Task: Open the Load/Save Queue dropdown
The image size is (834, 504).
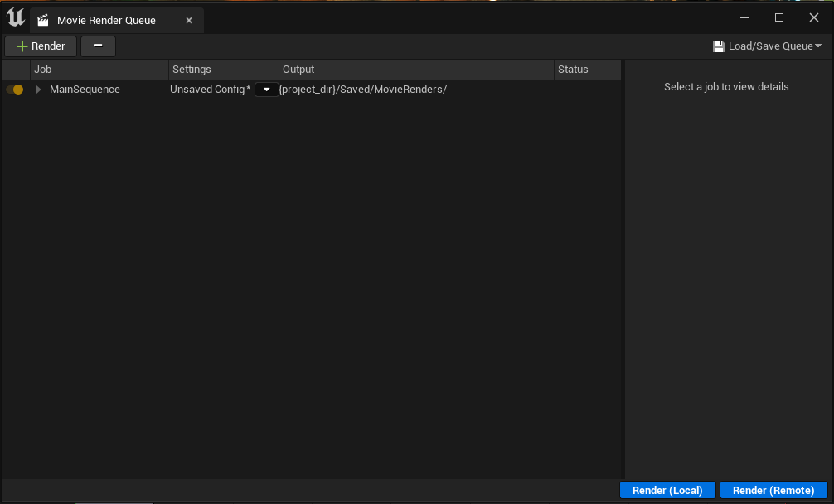Action: 767,46
